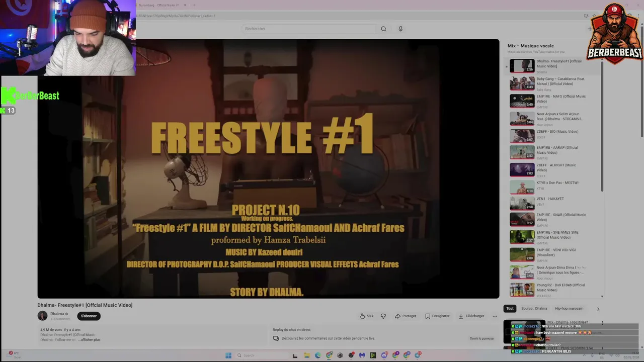Close the Nuremberg Official Trailer browser tab
The image size is (644, 362).
coord(185,5)
